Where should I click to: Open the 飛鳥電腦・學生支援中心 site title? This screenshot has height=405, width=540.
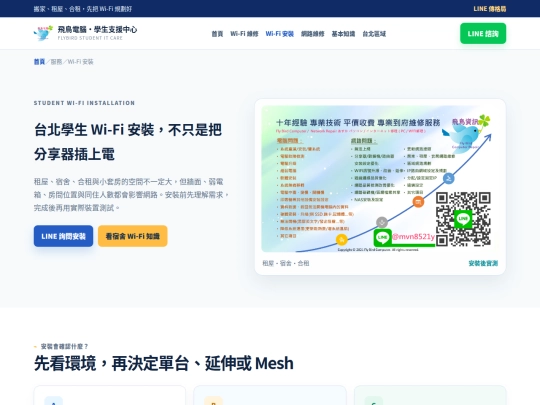point(97,30)
